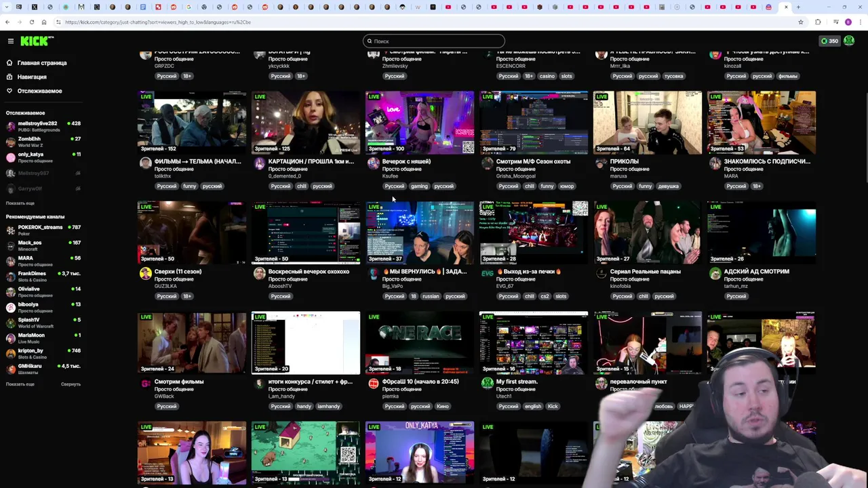Image resolution: width=868 pixels, height=488 pixels.
Task: Select gaming tag under Вечерок с няшей
Action: [419, 186]
